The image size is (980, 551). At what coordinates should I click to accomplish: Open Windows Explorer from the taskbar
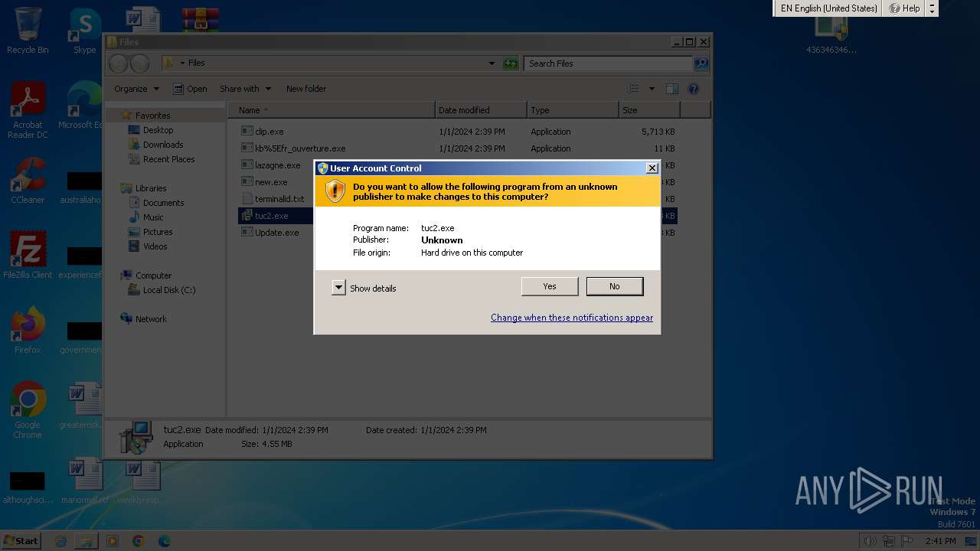click(x=87, y=541)
